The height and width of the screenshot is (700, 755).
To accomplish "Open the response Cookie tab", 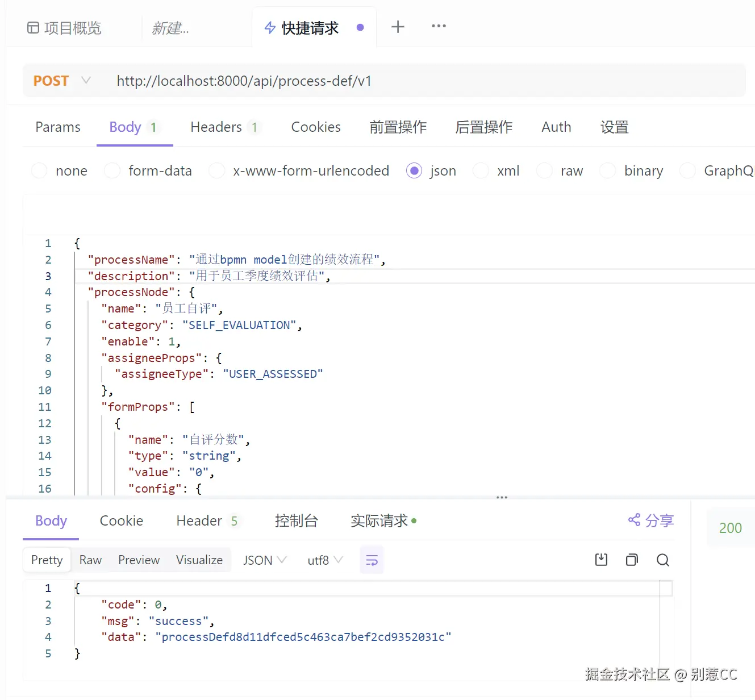I will pyautogui.click(x=122, y=520).
